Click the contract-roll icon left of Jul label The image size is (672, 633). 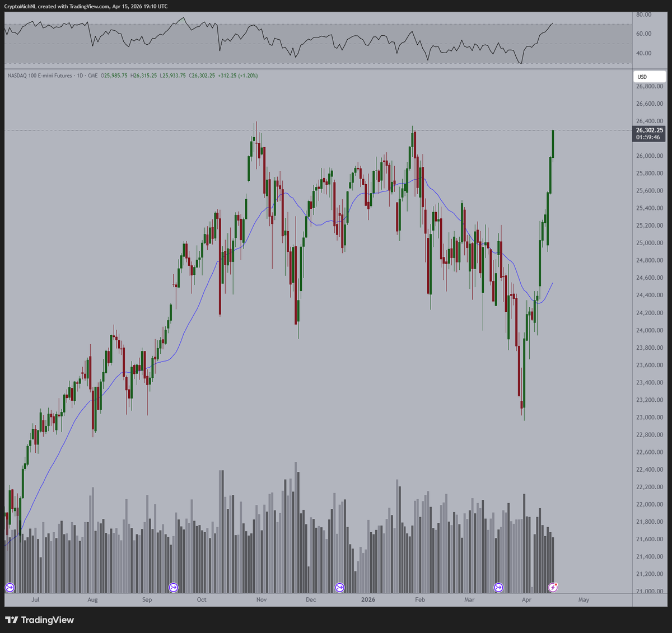click(x=10, y=587)
